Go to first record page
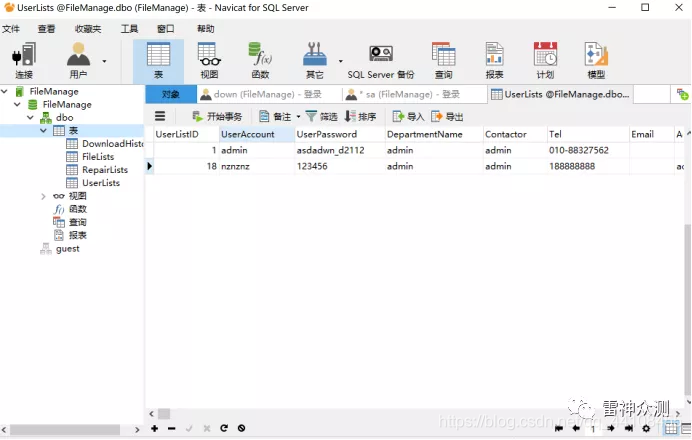The height and width of the screenshot is (440, 692). (x=559, y=428)
